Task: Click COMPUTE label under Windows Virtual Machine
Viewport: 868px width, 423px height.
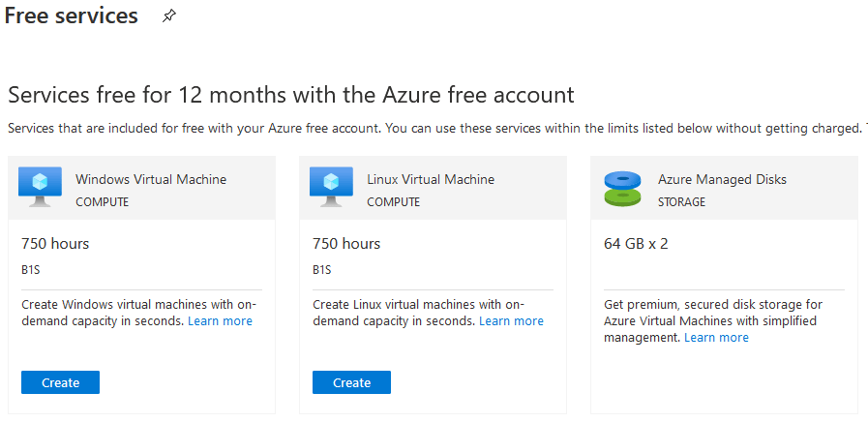Action: tap(103, 202)
